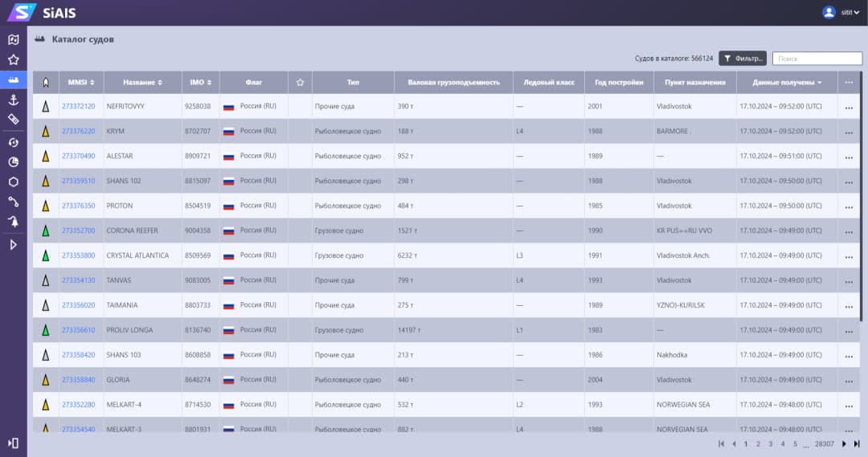Open MMSI link 273352700
Screen dimensions: 868x457
(78, 231)
